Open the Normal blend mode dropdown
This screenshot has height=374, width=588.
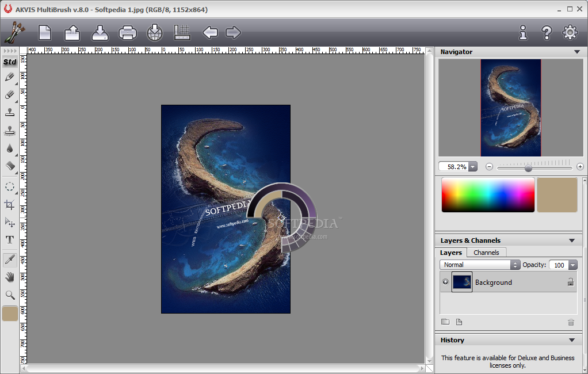(x=480, y=265)
